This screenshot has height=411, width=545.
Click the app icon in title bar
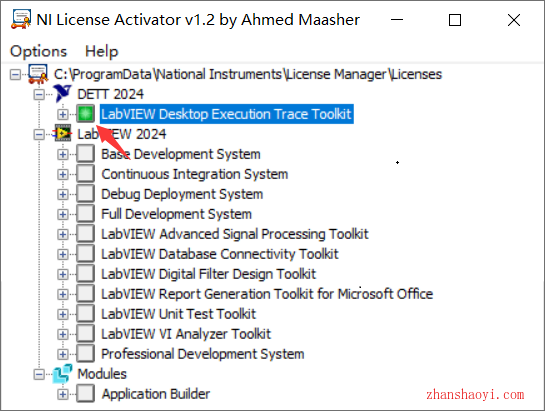[x=21, y=19]
